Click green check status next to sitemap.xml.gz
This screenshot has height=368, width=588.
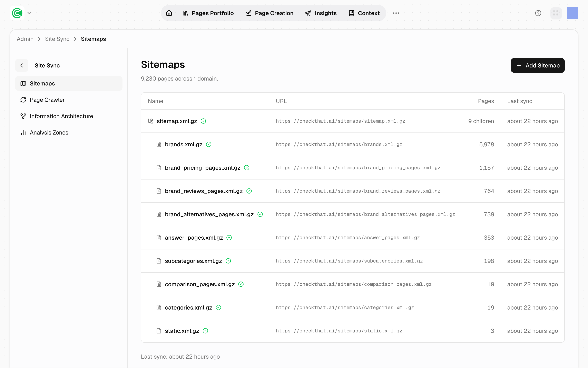[x=203, y=121]
